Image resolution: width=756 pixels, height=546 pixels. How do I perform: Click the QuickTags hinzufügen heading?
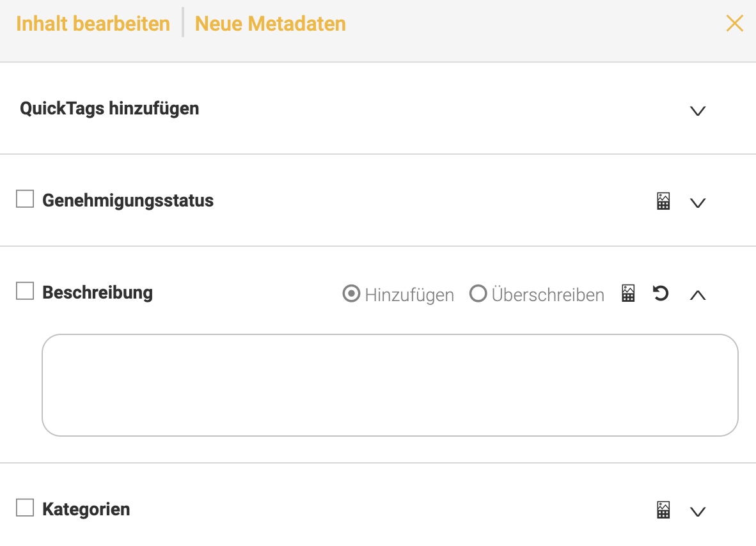(x=109, y=109)
